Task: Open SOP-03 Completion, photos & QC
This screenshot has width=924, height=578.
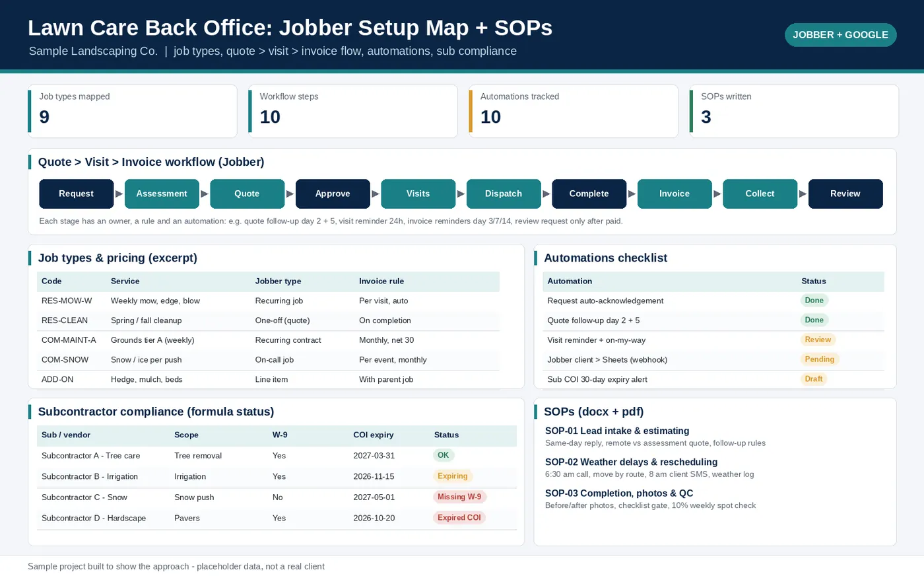Action: click(619, 493)
